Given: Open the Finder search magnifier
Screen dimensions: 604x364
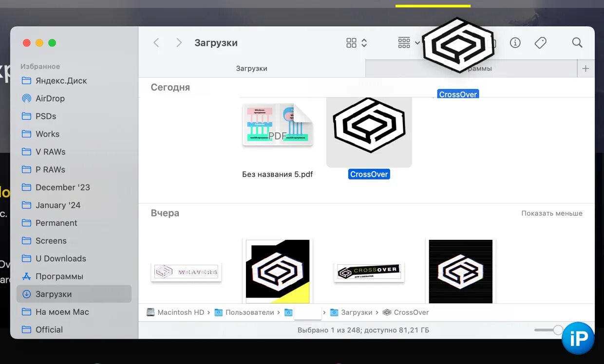Looking at the screenshot, I should (x=577, y=43).
